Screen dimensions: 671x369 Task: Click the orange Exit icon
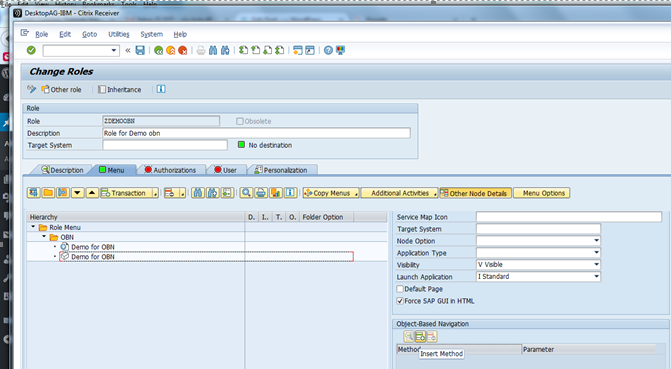[170, 51]
